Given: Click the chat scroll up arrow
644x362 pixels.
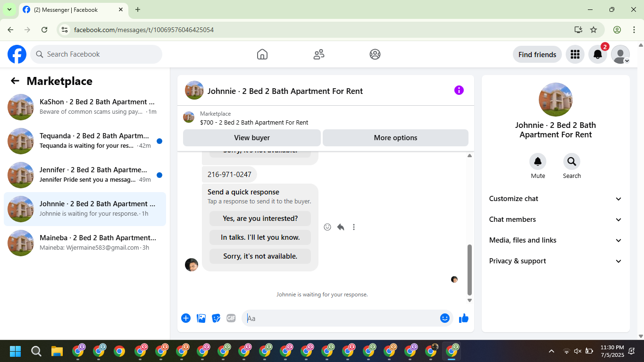Looking at the screenshot, I should tap(469, 155).
